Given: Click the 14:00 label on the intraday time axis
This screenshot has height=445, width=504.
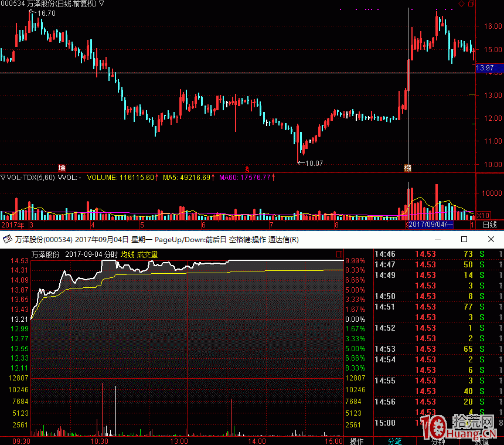Looking at the screenshot, I should click(257, 441).
